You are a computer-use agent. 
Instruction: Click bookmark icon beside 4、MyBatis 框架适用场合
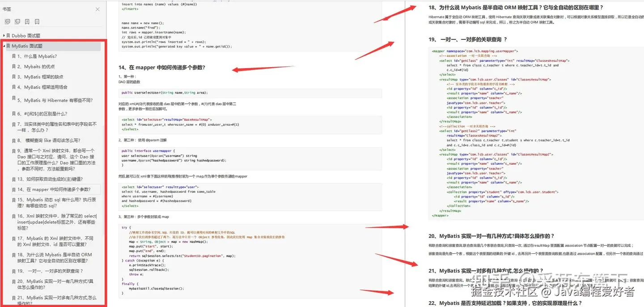point(14,87)
